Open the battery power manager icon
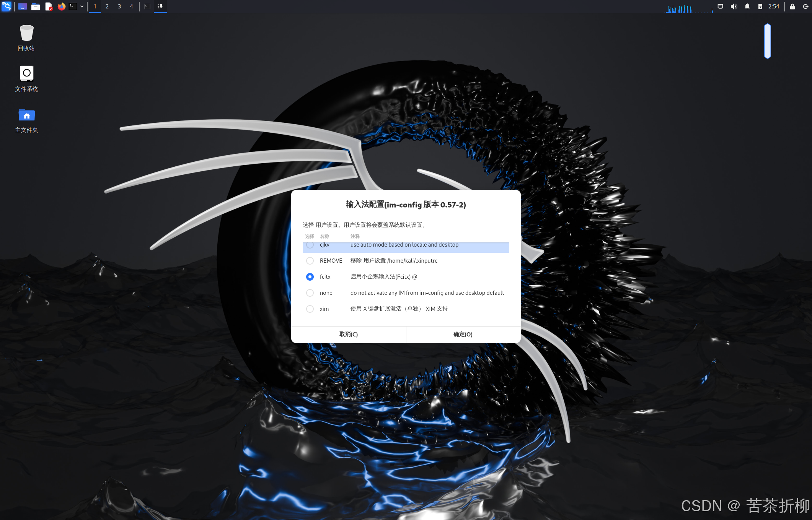The height and width of the screenshot is (520, 812). 760,6
